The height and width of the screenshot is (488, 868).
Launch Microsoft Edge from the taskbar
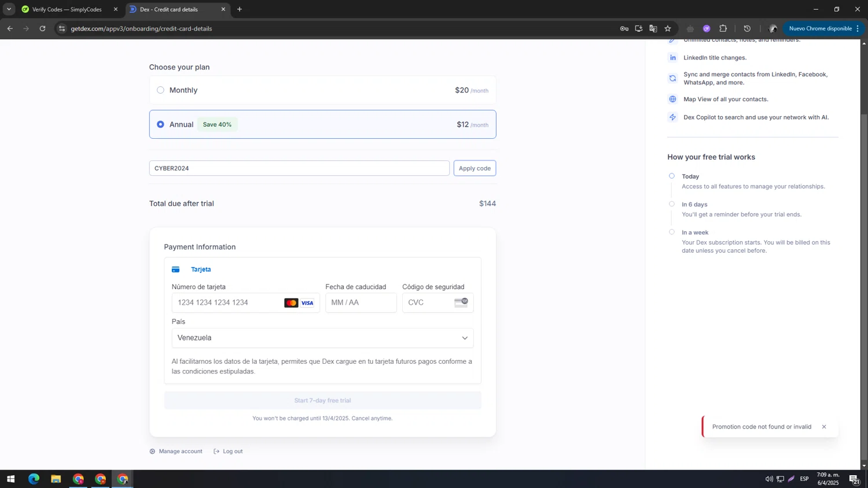coord(34,479)
